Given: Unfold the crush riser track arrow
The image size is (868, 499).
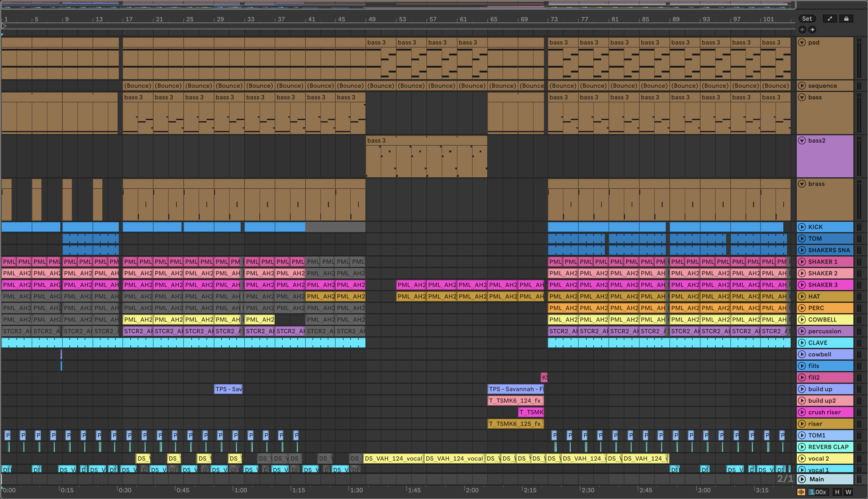Looking at the screenshot, I should tap(802, 412).
